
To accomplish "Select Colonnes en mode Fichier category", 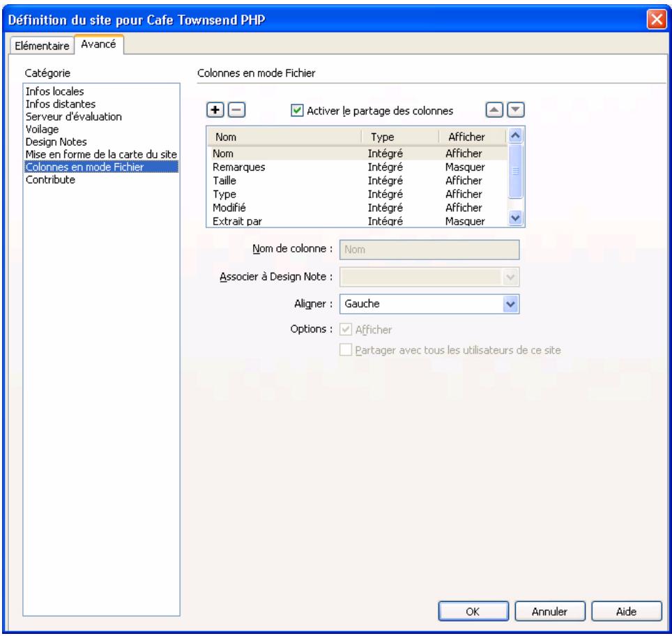I will [101, 167].
